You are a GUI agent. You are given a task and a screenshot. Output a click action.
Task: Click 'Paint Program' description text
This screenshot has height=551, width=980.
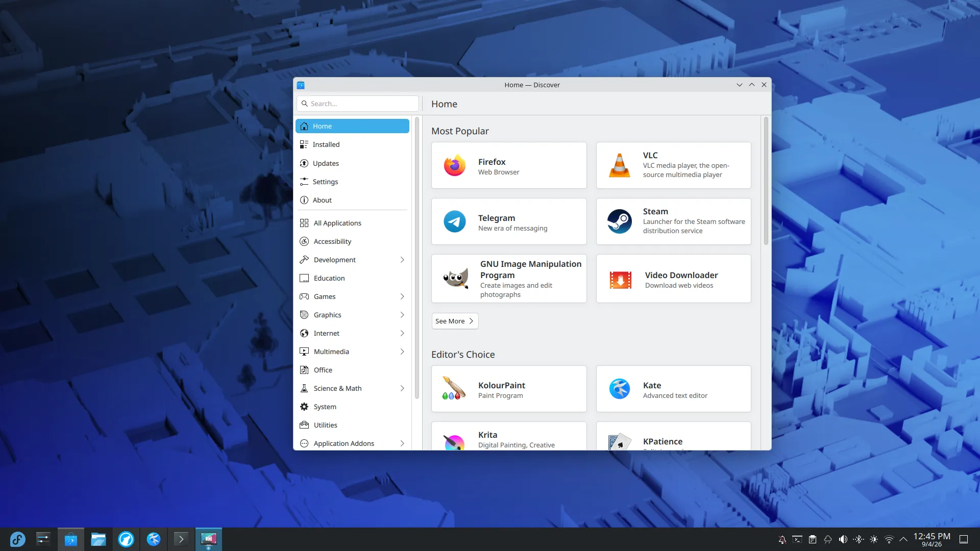point(500,396)
